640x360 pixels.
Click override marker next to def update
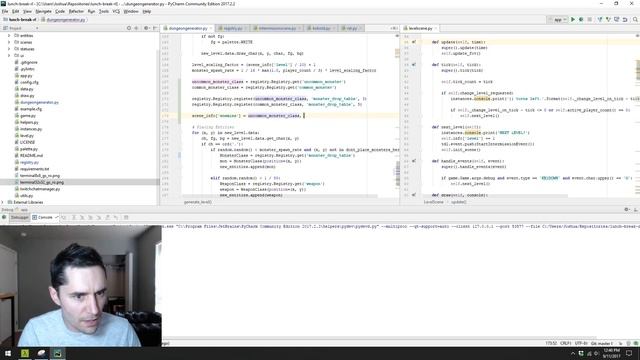pos(414,42)
